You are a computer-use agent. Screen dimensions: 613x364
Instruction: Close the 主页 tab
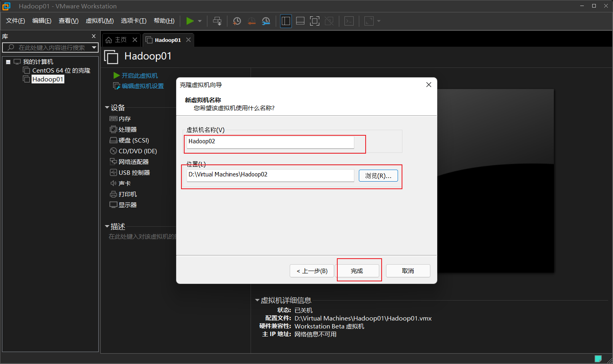click(135, 40)
